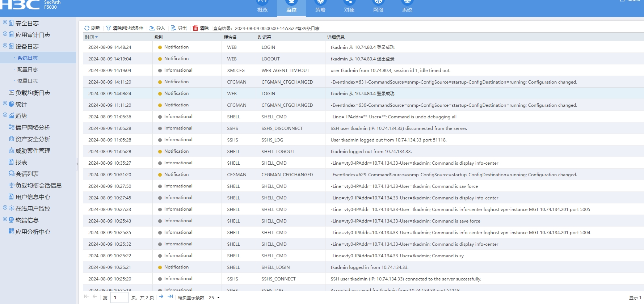Click the refresh (刷新) icon
644x304 pixels.
click(87, 28)
